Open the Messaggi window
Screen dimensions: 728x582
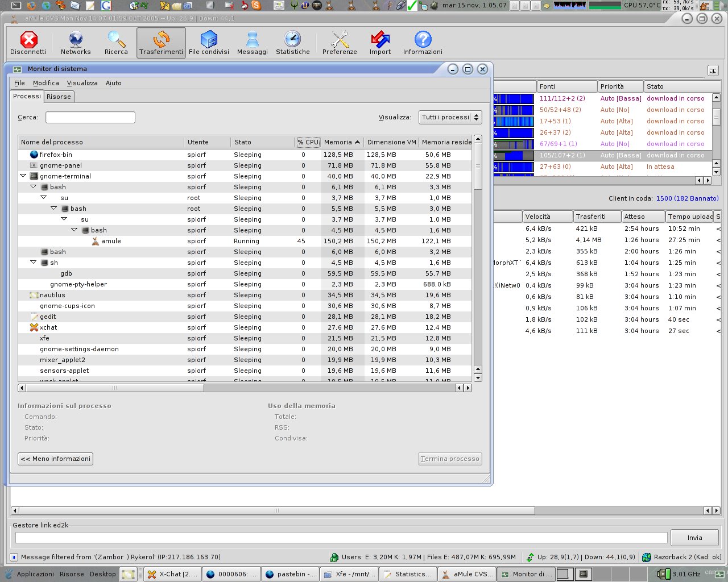coord(252,43)
